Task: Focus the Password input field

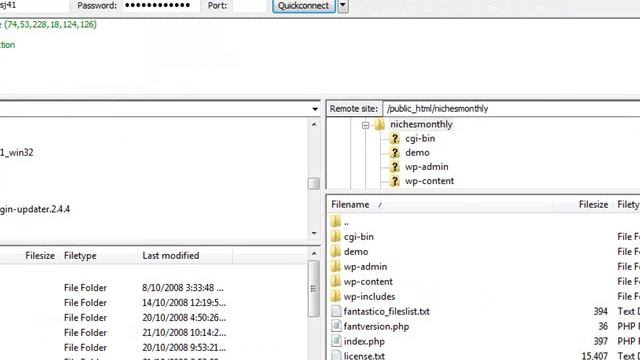Action: tap(161, 6)
